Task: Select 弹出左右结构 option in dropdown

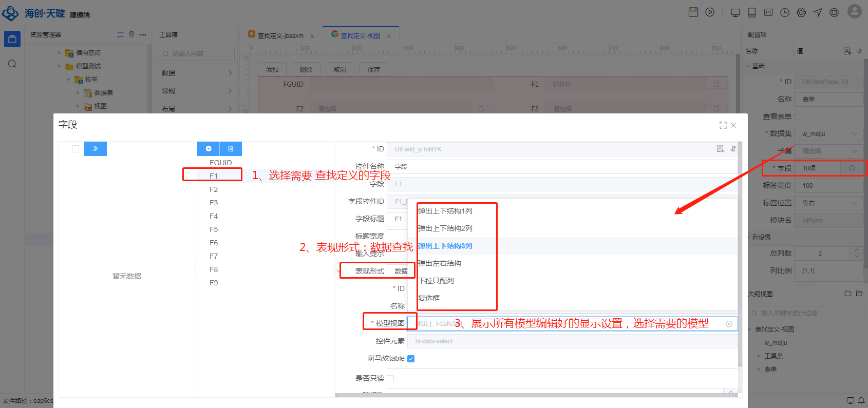Action: [x=440, y=263]
